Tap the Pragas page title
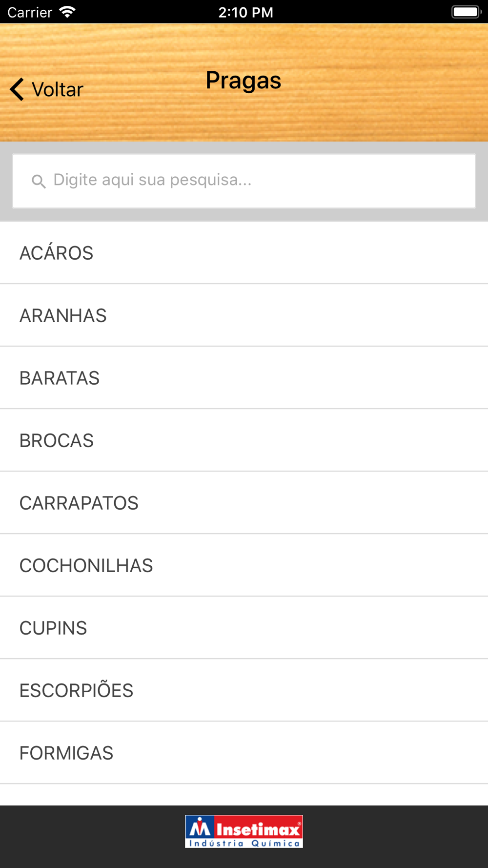Screen dimensions: 488x868 (244, 81)
